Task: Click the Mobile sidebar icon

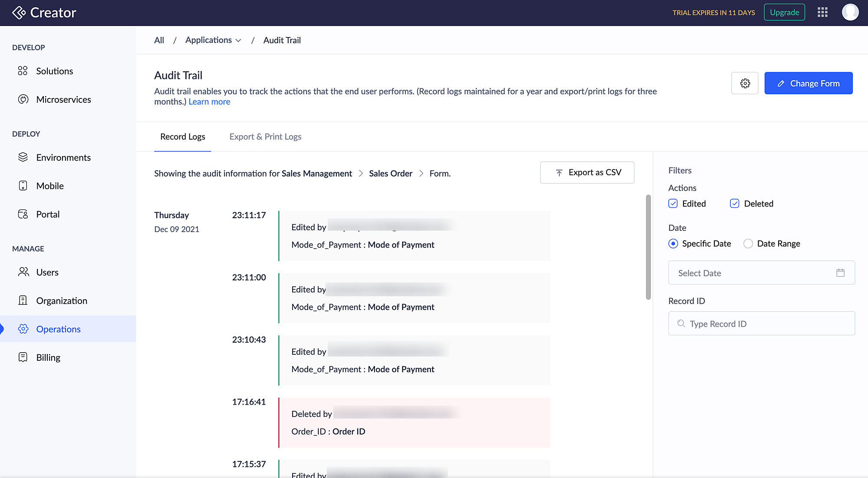Action: point(23,186)
